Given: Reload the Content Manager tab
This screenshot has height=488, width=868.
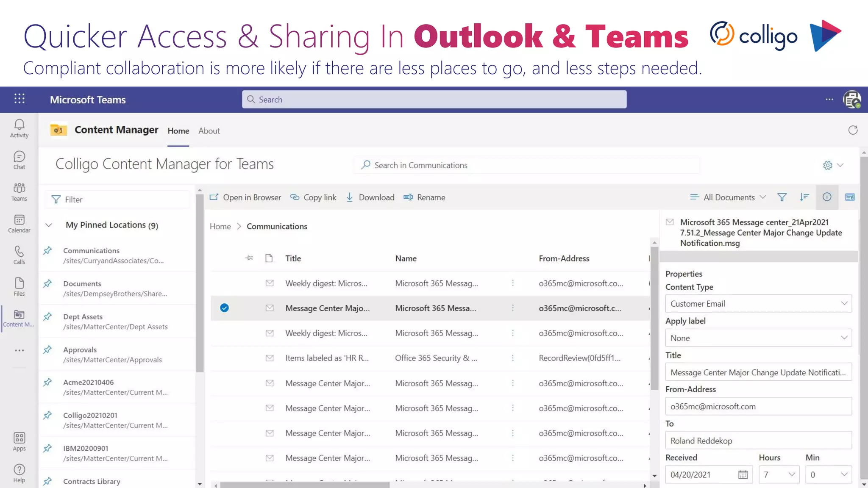Looking at the screenshot, I should point(853,130).
